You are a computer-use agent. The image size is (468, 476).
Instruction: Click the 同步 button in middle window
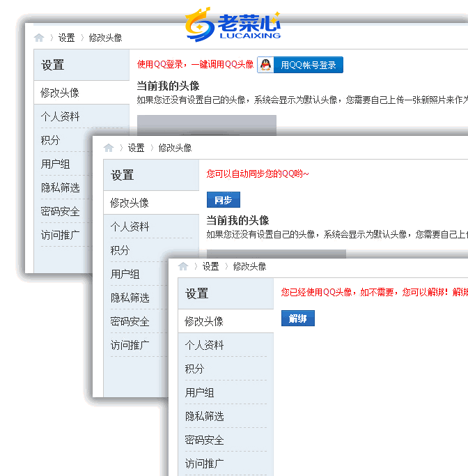pos(224,200)
